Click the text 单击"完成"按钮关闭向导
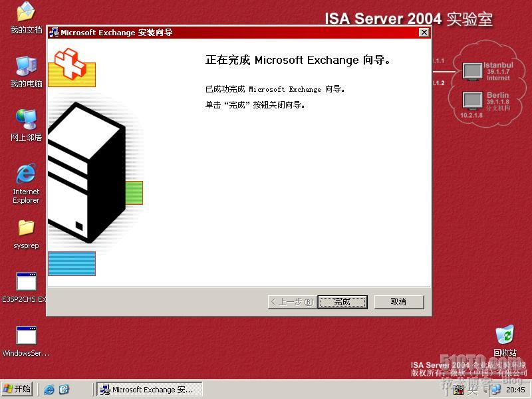The image size is (532, 399). (x=255, y=105)
